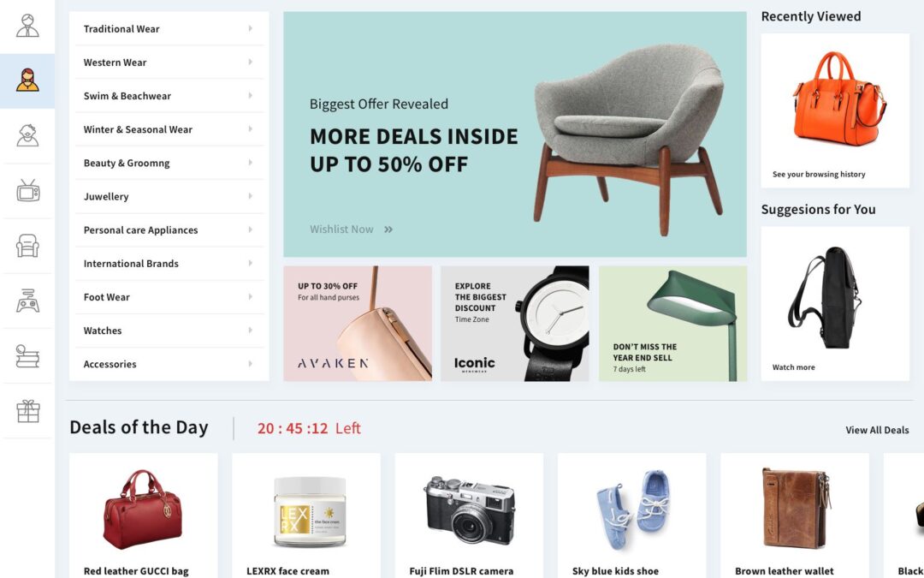The width and height of the screenshot is (924, 578).
Task: Open the television electronics category icon
Action: (27, 190)
